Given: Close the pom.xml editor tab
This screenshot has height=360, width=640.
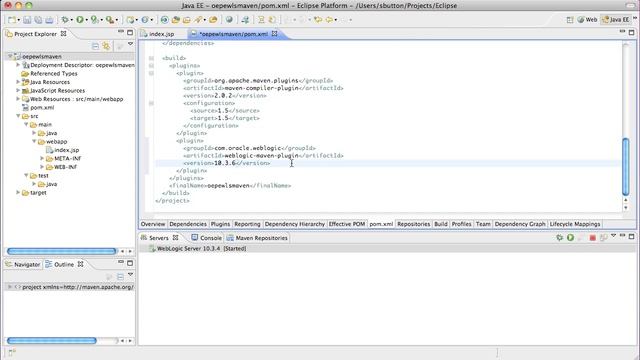Looking at the screenshot, I should [x=275, y=34].
